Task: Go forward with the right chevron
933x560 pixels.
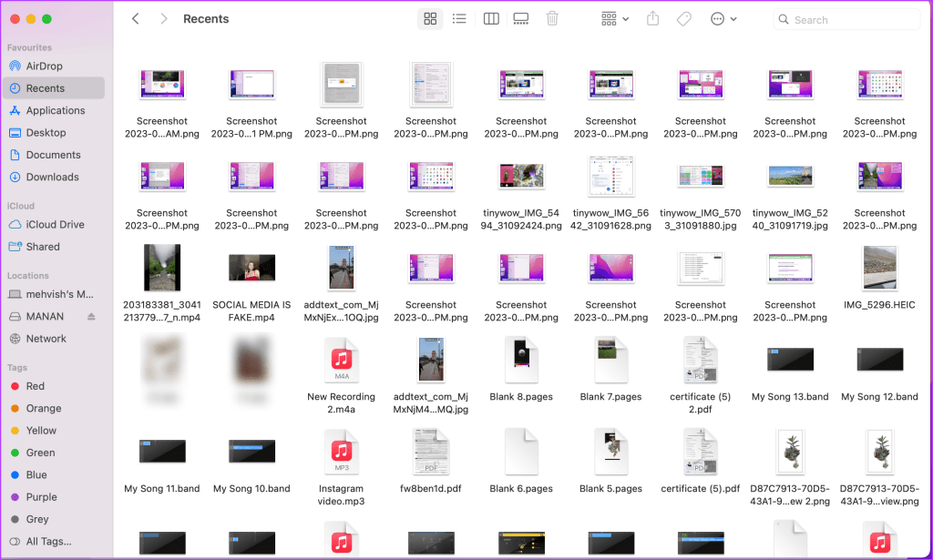Action: [164, 19]
